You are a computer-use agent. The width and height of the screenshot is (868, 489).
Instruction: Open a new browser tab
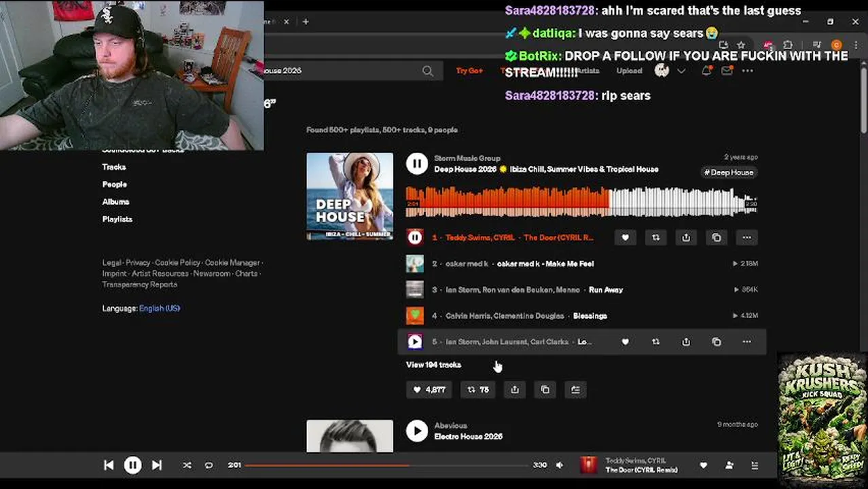click(x=306, y=22)
